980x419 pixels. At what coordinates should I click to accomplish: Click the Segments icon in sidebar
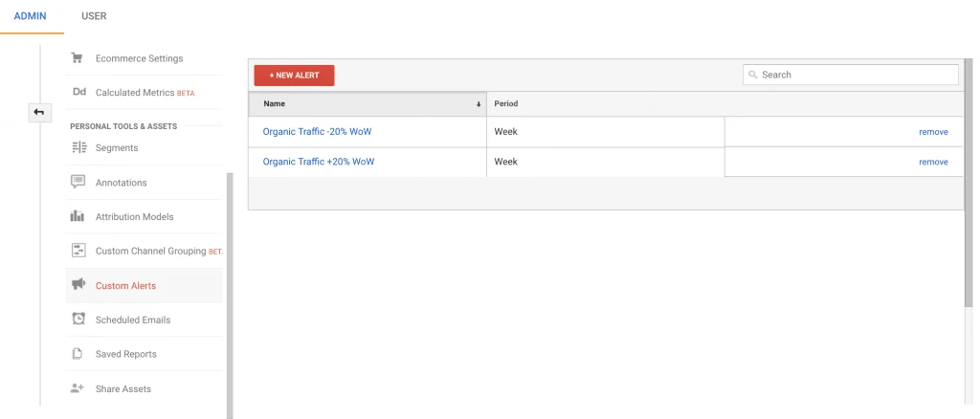(x=78, y=147)
